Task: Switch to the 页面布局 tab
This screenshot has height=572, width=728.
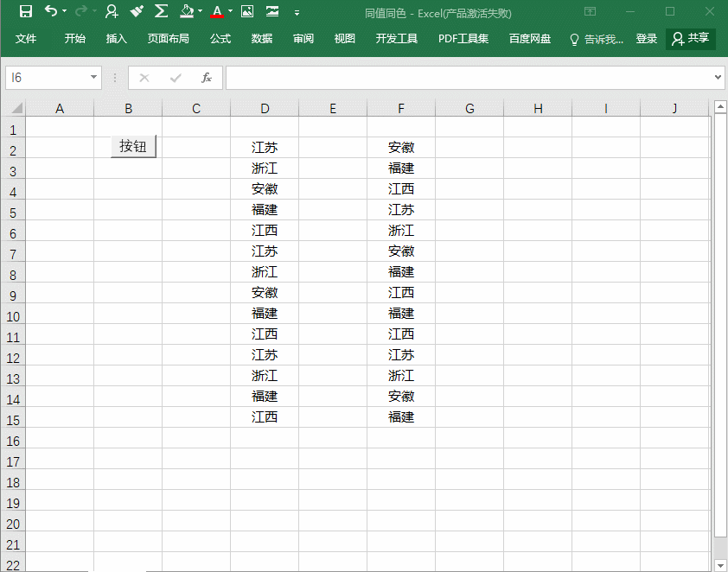Action: tap(168, 39)
